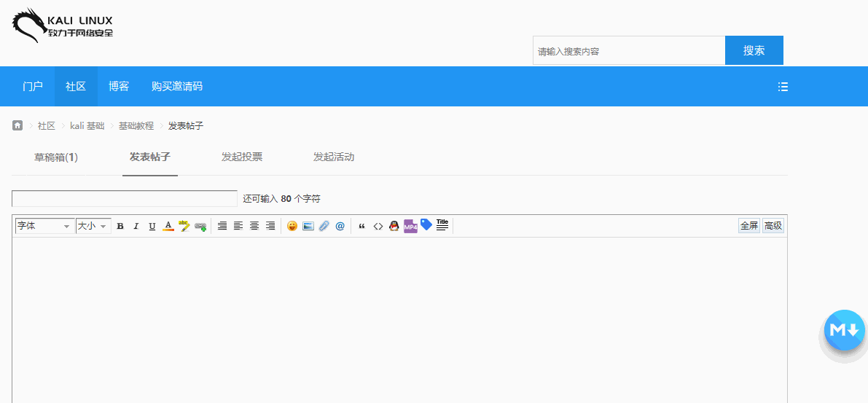Toggle italic formatting in editor toolbar

point(136,227)
